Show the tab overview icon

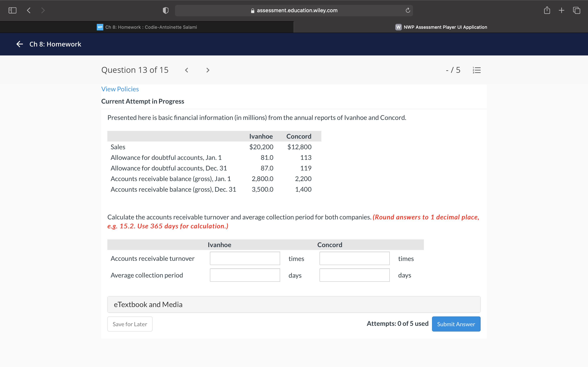click(x=576, y=10)
